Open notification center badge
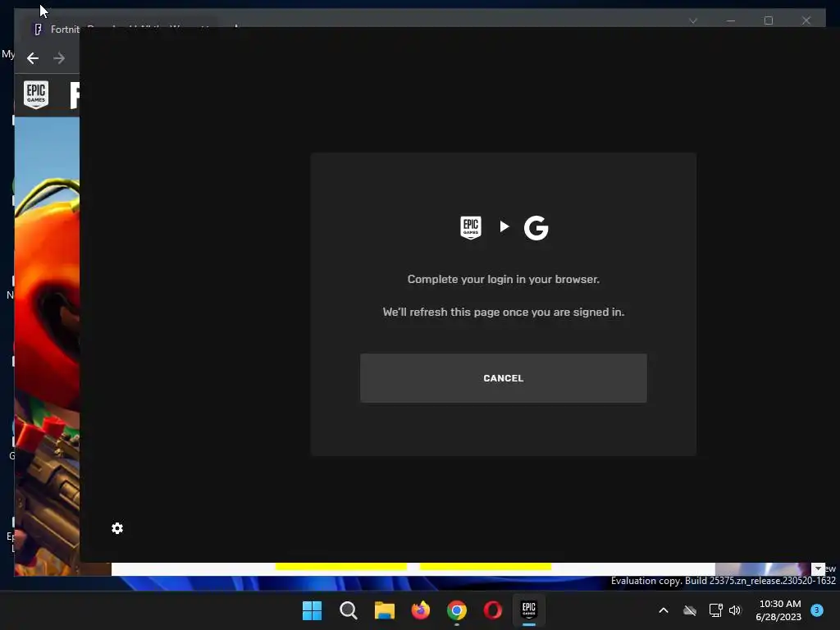 (x=816, y=609)
